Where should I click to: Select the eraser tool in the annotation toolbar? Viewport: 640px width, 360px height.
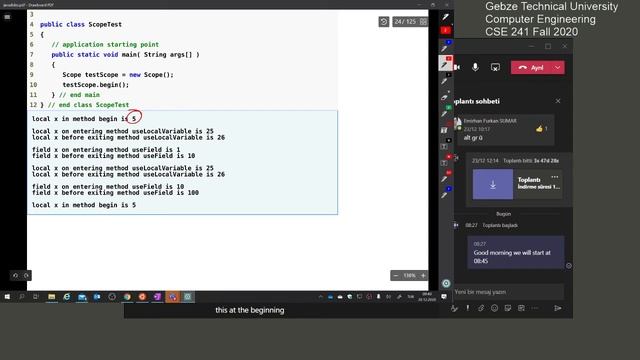point(445,96)
